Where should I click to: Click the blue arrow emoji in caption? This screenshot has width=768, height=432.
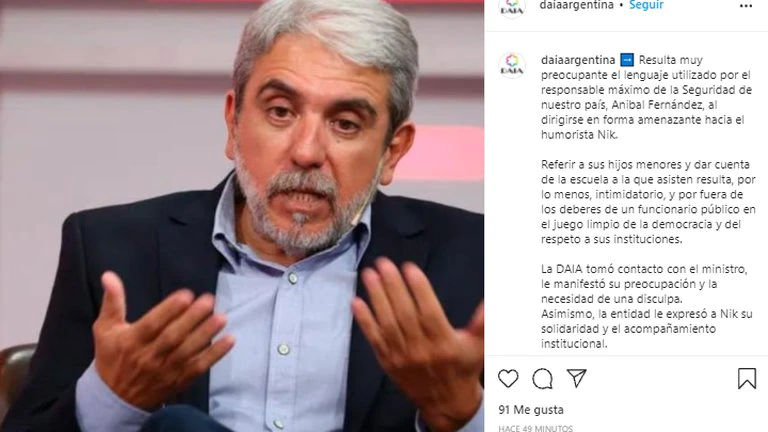627,60
